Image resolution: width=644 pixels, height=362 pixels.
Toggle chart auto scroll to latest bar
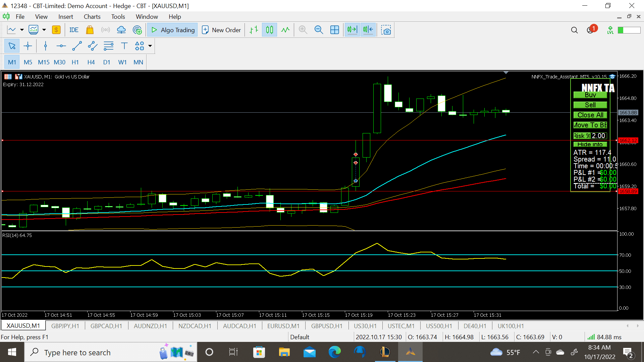click(352, 30)
